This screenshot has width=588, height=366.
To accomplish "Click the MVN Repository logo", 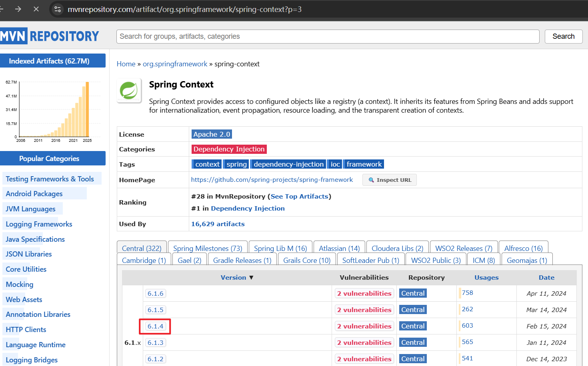I will pyautogui.click(x=50, y=36).
